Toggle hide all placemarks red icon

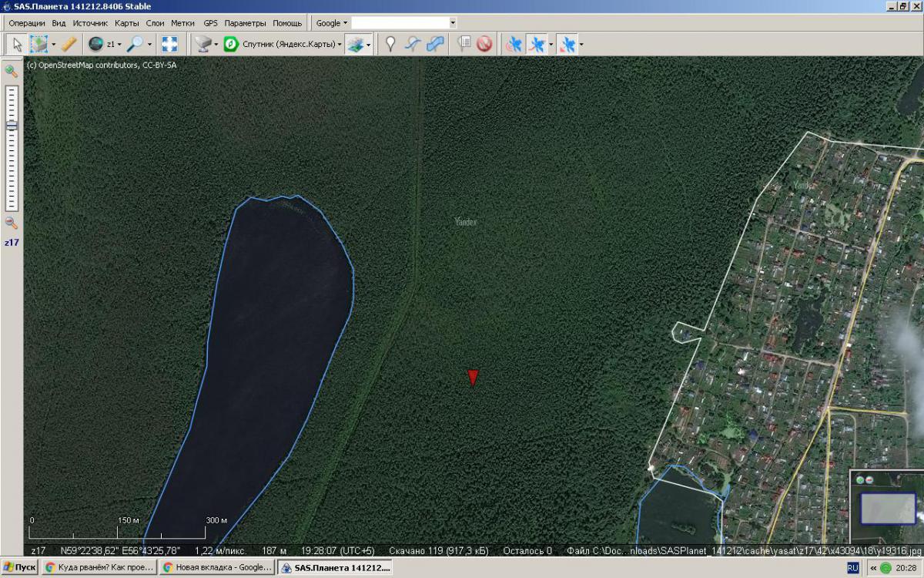pos(484,44)
